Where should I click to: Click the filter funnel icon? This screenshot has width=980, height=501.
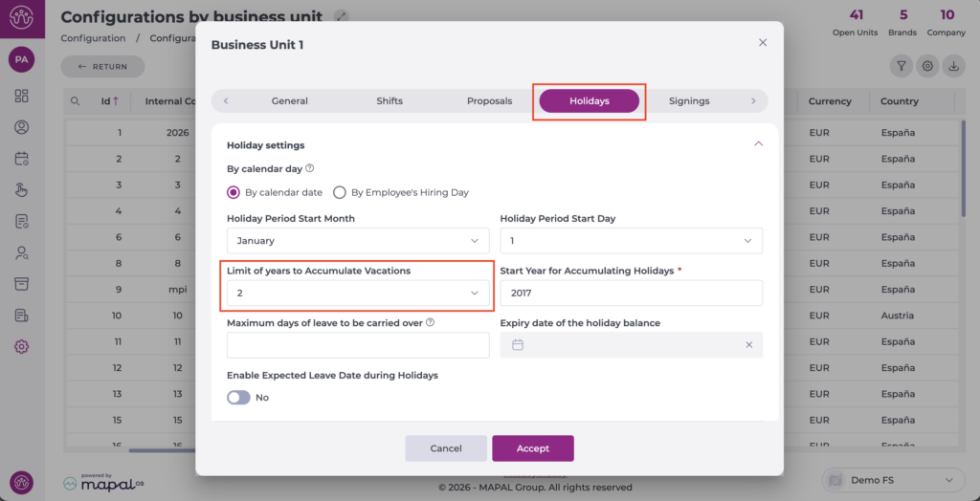(x=901, y=66)
